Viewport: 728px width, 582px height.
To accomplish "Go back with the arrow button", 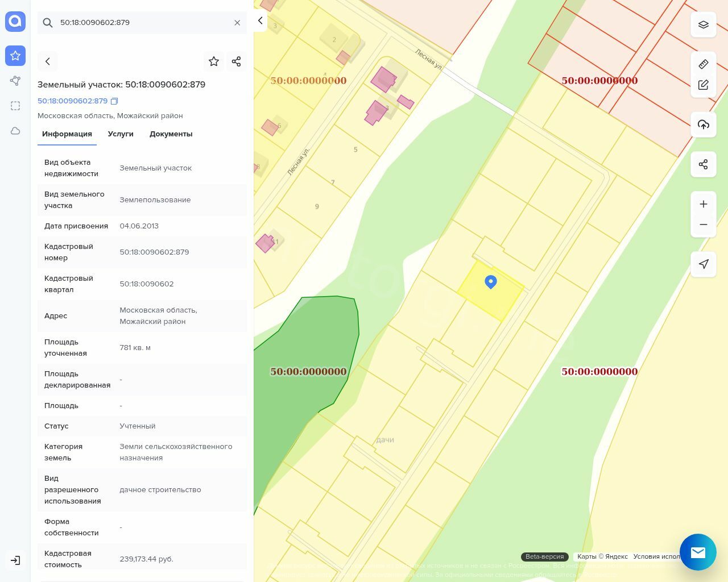I will [48, 61].
